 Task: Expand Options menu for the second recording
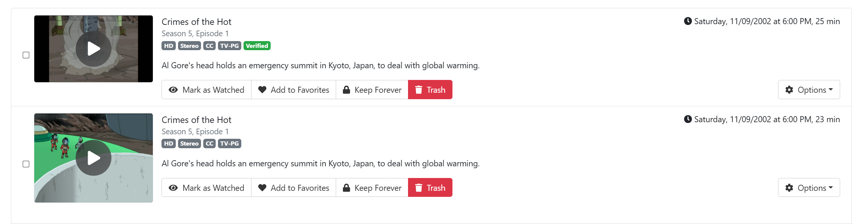pos(809,188)
